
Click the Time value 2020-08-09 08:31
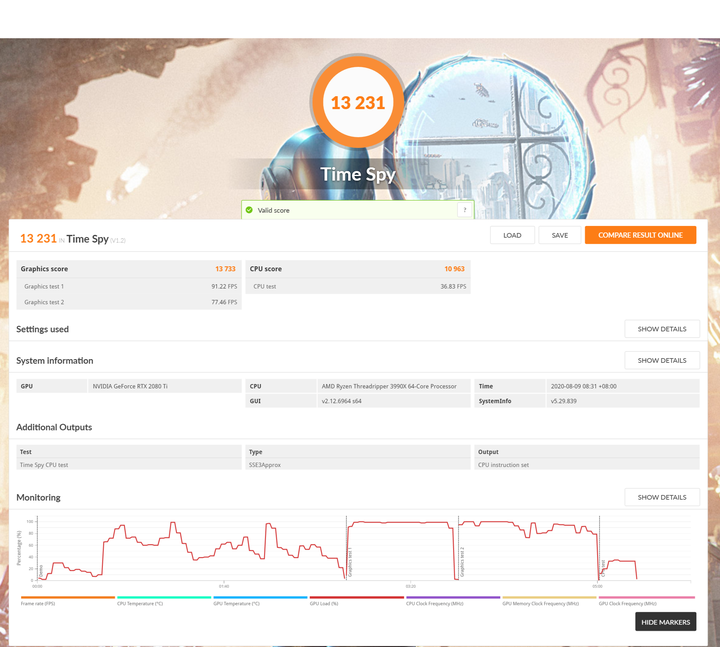[x=584, y=386]
